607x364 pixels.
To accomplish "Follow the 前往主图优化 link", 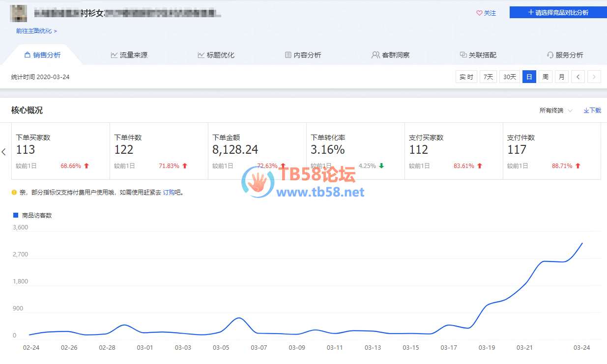I will 36,31.
